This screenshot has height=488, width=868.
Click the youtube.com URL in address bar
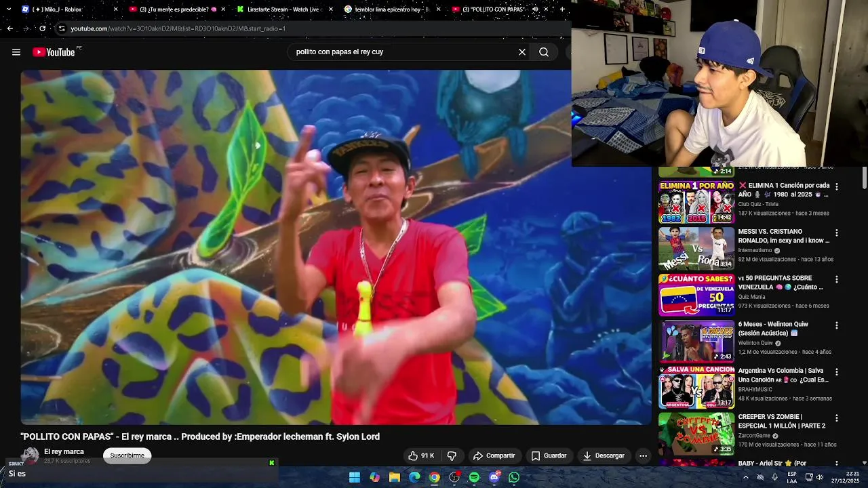[x=178, y=28]
